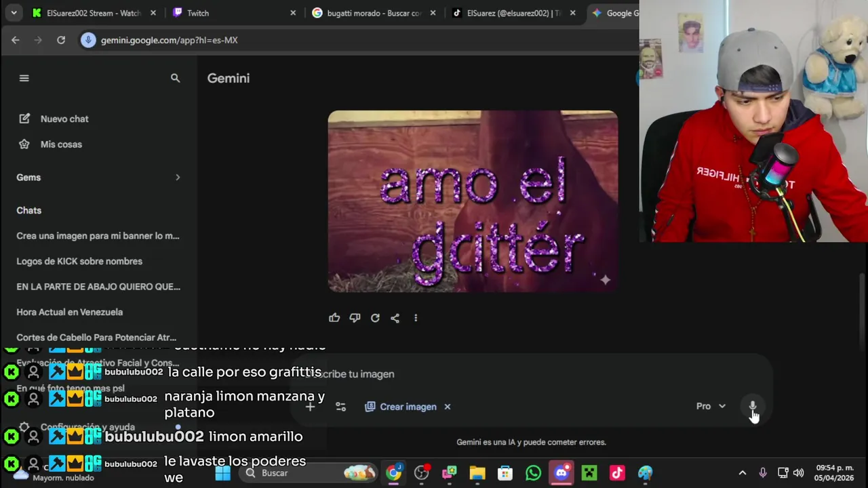Close the Twitch tab

point(293,13)
